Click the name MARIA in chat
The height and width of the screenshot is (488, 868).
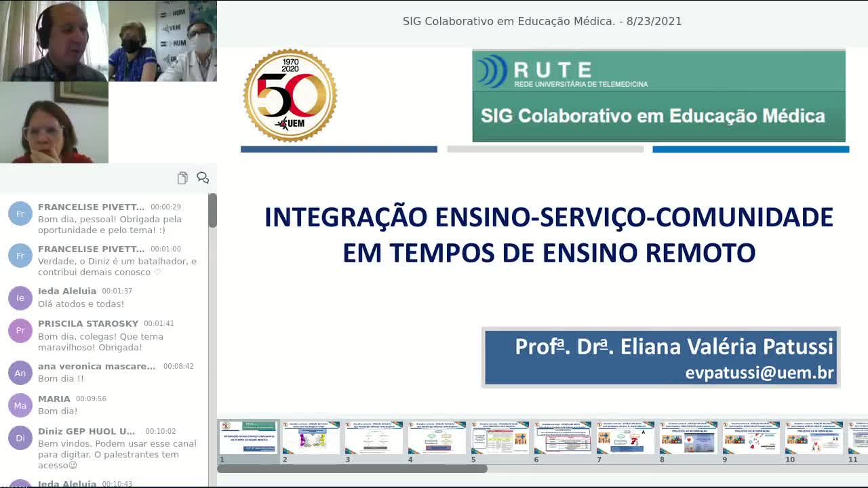coord(54,399)
